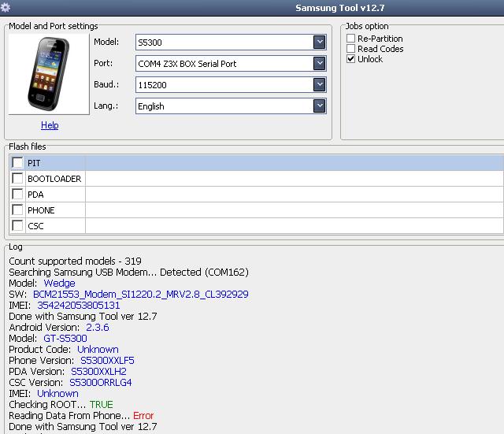Viewport: 504px width, 434px height.
Task: Click the PIT file path field
Action: (x=294, y=163)
